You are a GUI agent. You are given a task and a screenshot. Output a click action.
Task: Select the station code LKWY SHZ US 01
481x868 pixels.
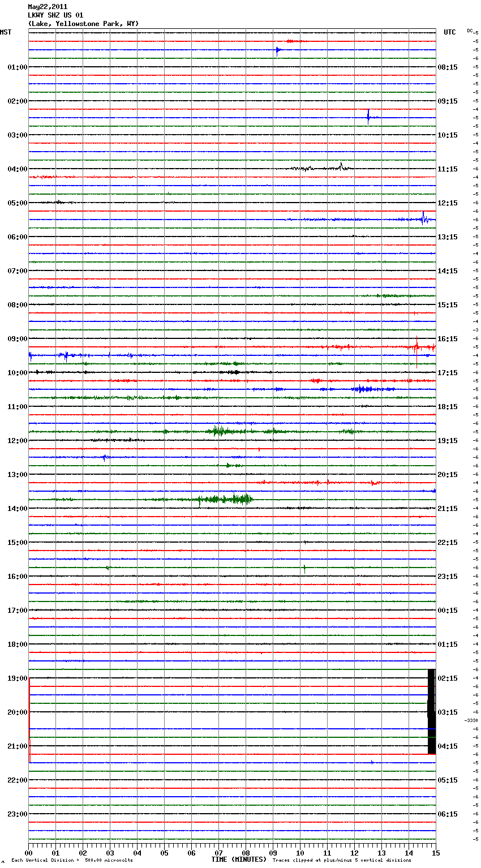point(55,15)
